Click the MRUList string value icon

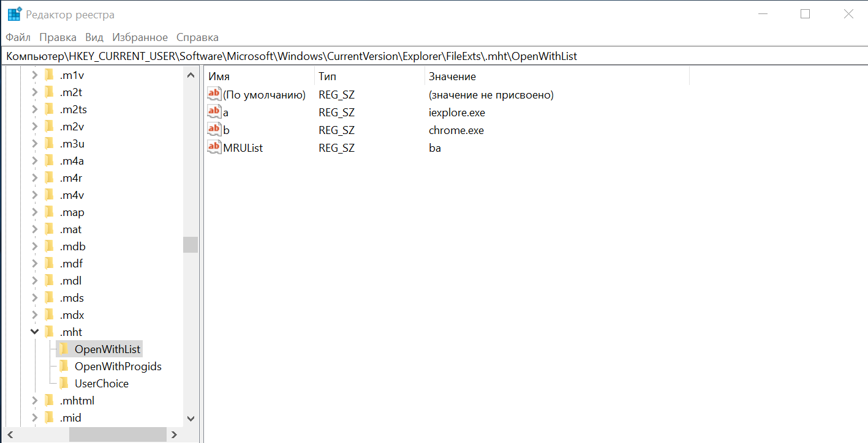(x=214, y=147)
